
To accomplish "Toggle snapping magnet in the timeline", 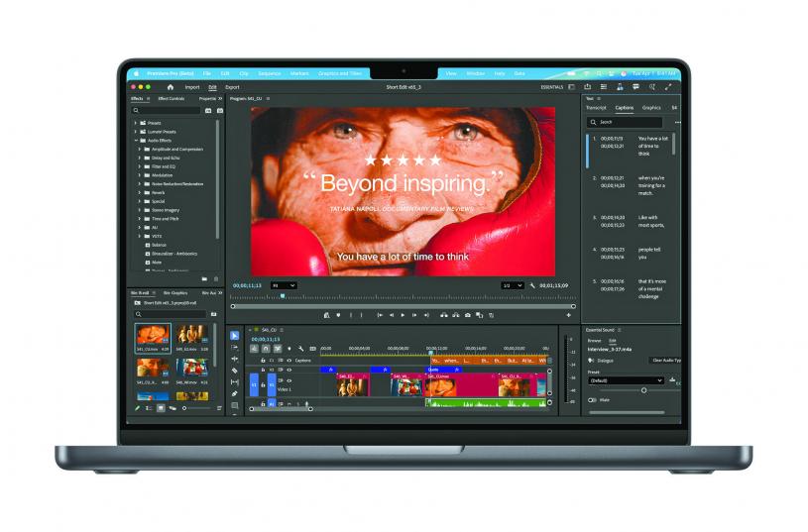I will 265,349.
